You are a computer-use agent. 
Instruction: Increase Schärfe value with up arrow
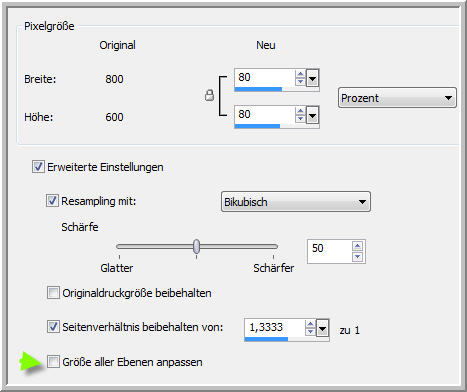(357, 246)
